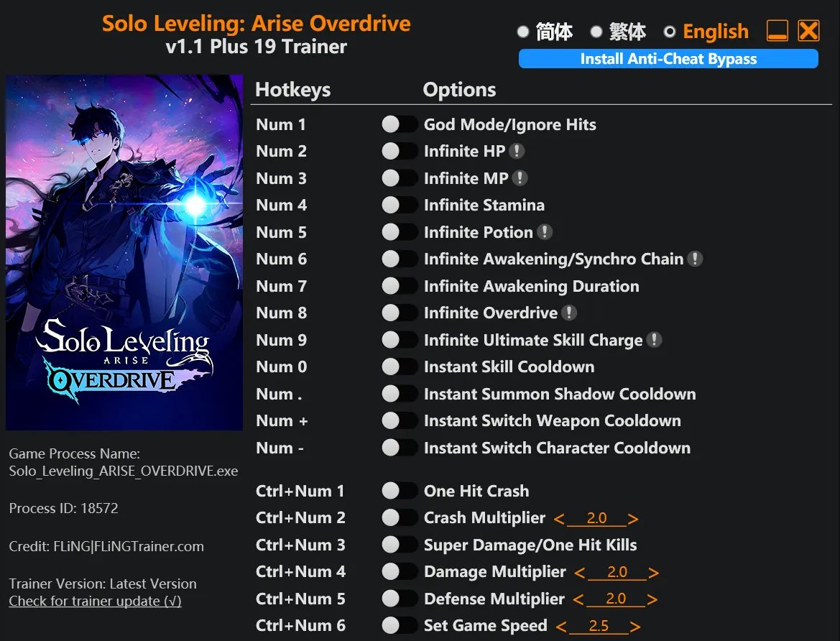
Task: Click Install Anti-Cheat Bypass button
Action: tap(668, 59)
